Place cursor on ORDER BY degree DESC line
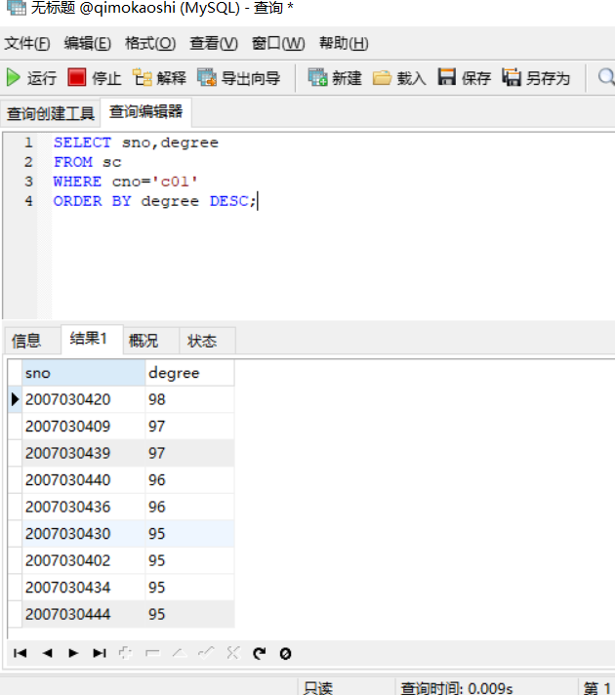 coord(154,201)
